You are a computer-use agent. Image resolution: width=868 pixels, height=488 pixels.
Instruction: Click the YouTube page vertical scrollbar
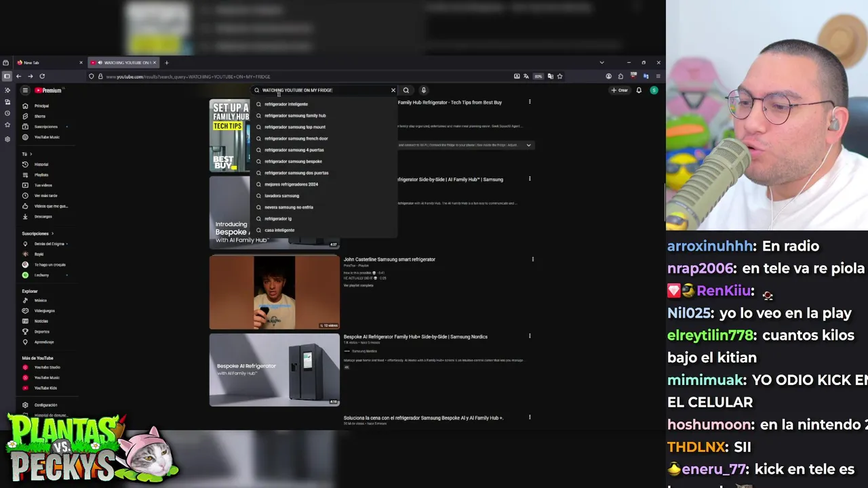click(665, 202)
